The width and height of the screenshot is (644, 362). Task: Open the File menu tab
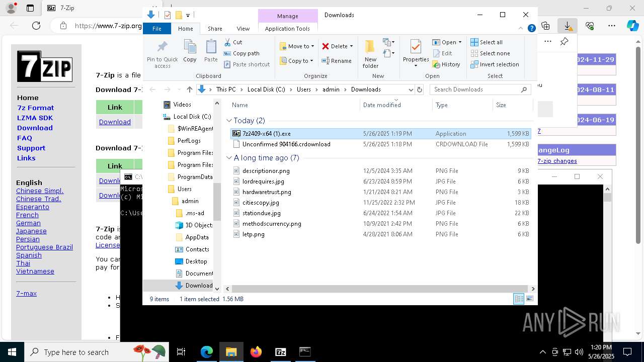coord(157,29)
